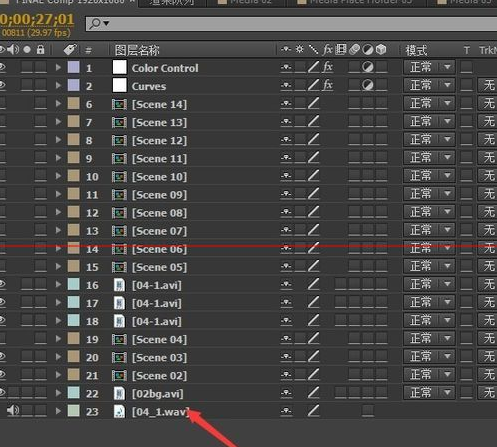The image size is (497, 447).
Task: Click the TrkMat column header
Action: [488, 50]
